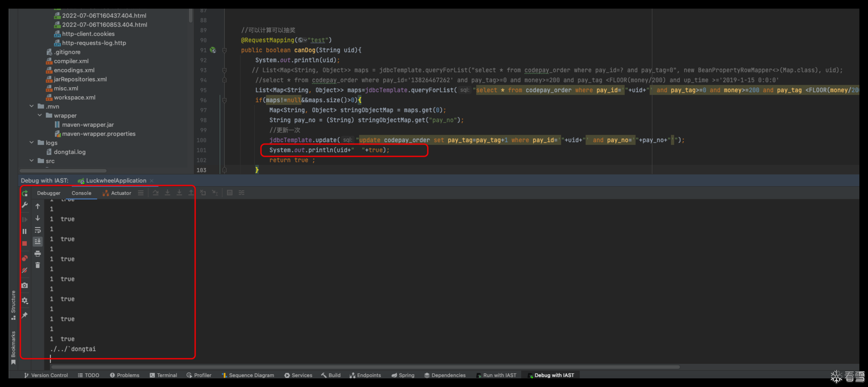
Task: Open the Endpoints tool window
Action: tap(365, 375)
